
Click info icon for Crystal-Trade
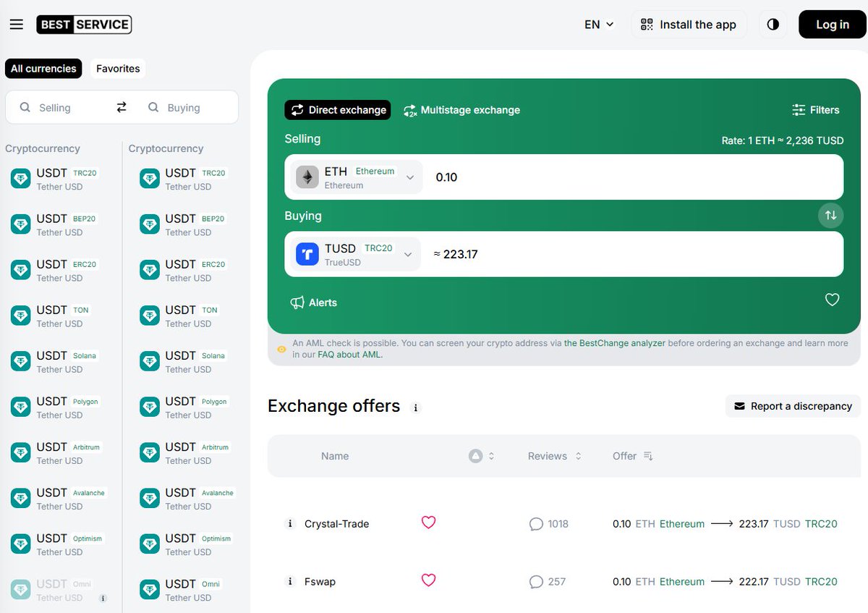tap(290, 524)
